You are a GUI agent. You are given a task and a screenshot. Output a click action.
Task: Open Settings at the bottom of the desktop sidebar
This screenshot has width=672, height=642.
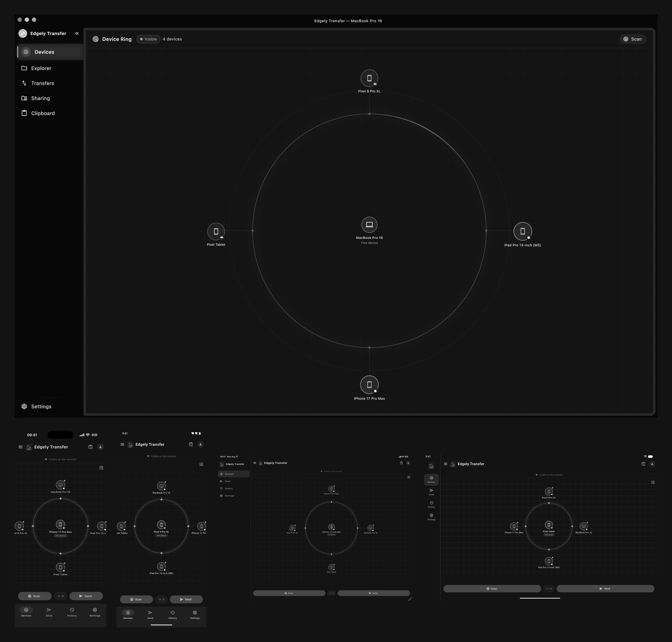pos(50,406)
